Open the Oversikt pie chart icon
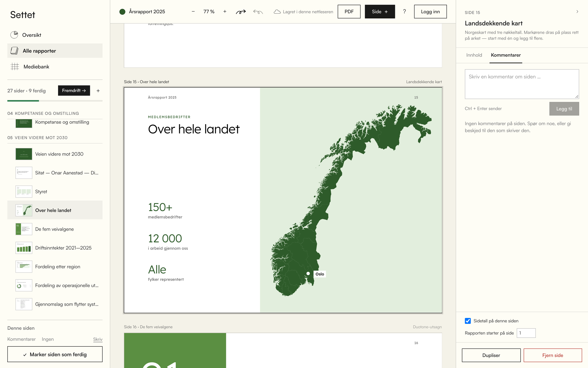588x368 pixels. click(x=14, y=35)
